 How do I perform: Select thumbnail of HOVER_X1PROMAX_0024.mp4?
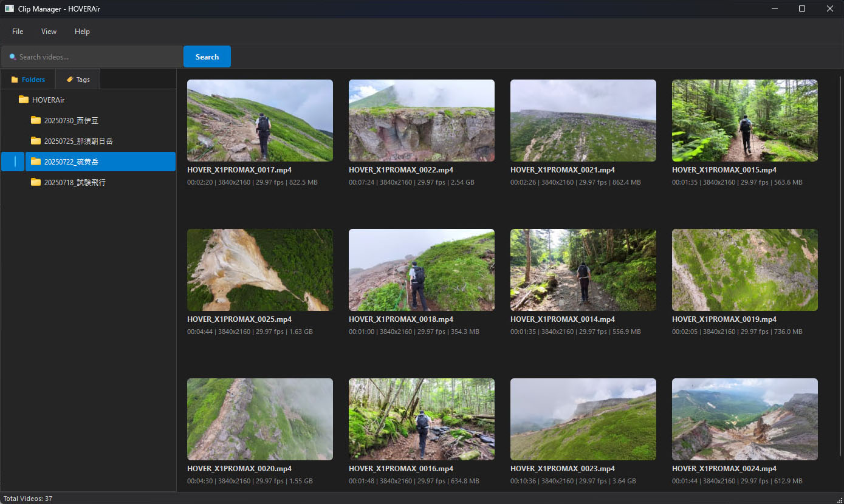[744, 419]
